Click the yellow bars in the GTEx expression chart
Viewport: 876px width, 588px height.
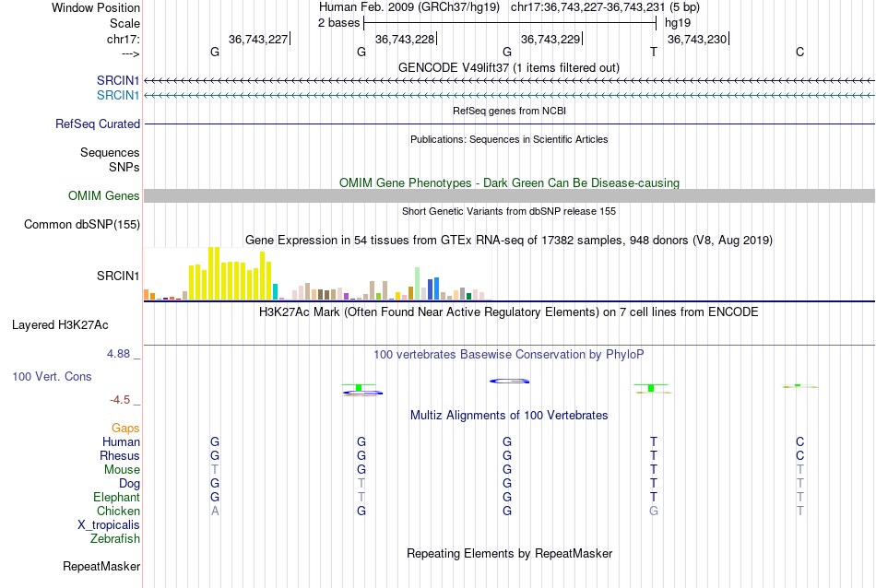(231, 274)
